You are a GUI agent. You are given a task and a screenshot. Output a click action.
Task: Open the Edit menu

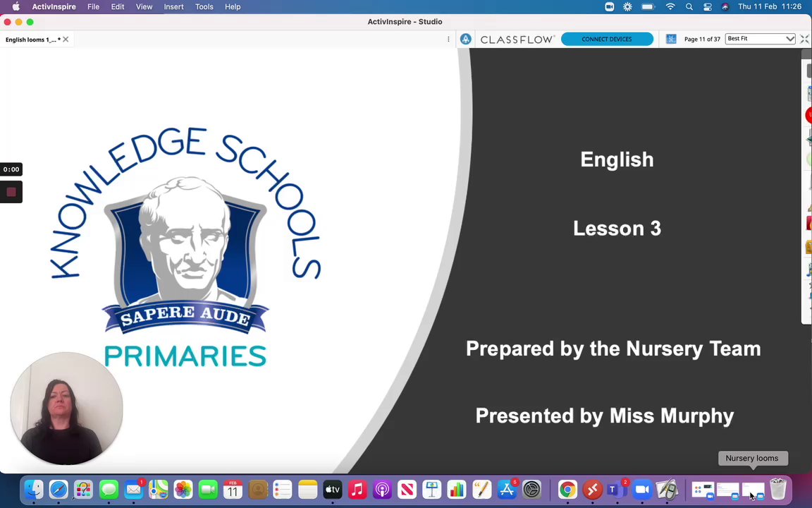[118, 7]
